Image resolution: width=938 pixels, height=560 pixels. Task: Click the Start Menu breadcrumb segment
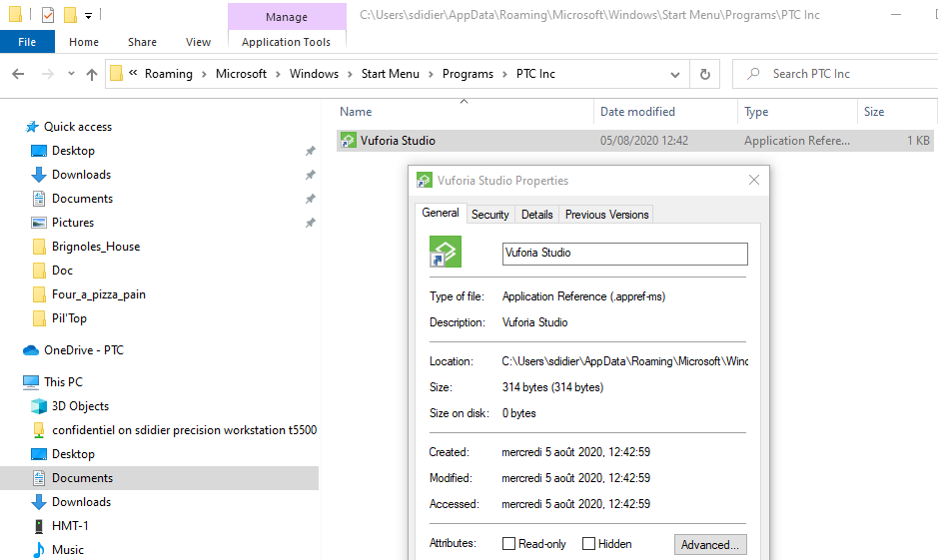(x=390, y=74)
